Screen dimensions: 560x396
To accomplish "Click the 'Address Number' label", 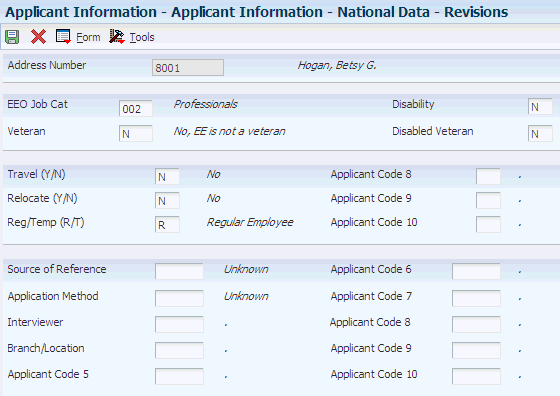I will (x=47, y=65).
